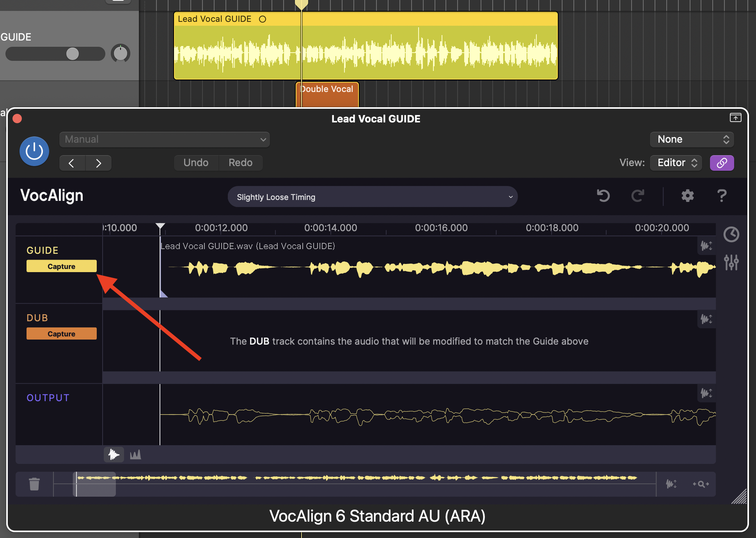Screen dimensions: 756x538
Task: Expand the Editor view selector
Action: [x=676, y=163]
